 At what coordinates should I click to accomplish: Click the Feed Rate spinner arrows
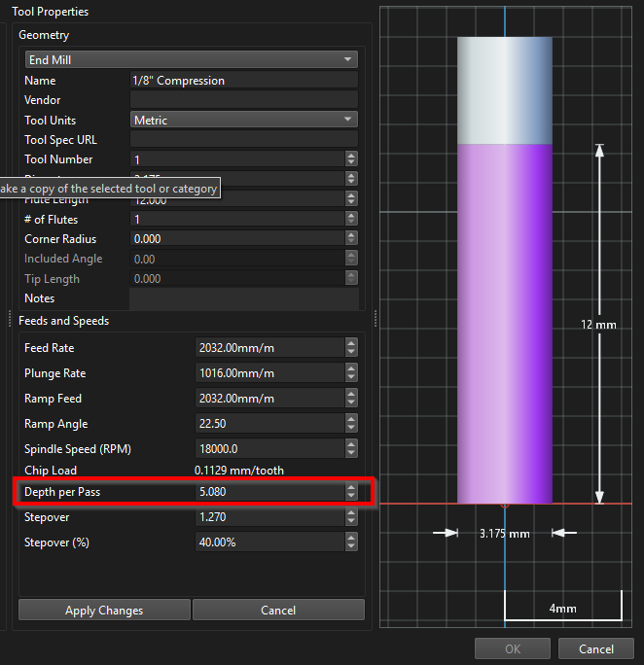pos(351,348)
